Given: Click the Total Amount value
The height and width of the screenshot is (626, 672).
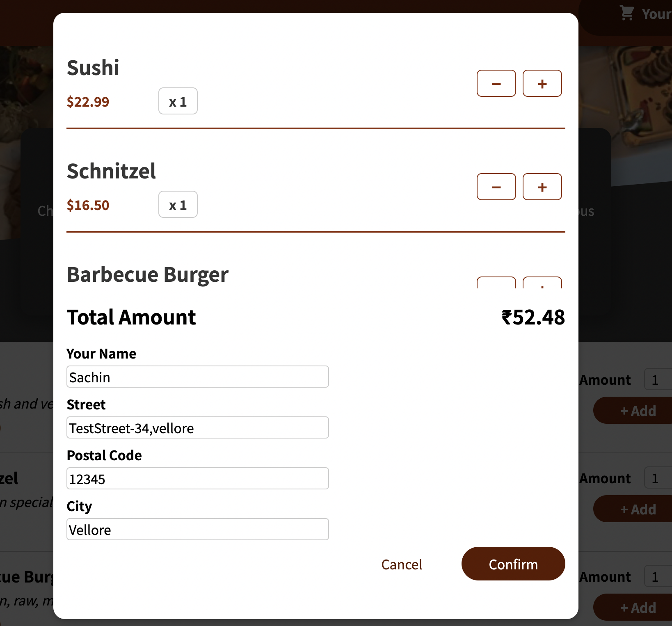Looking at the screenshot, I should pyautogui.click(x=533, y=317).
